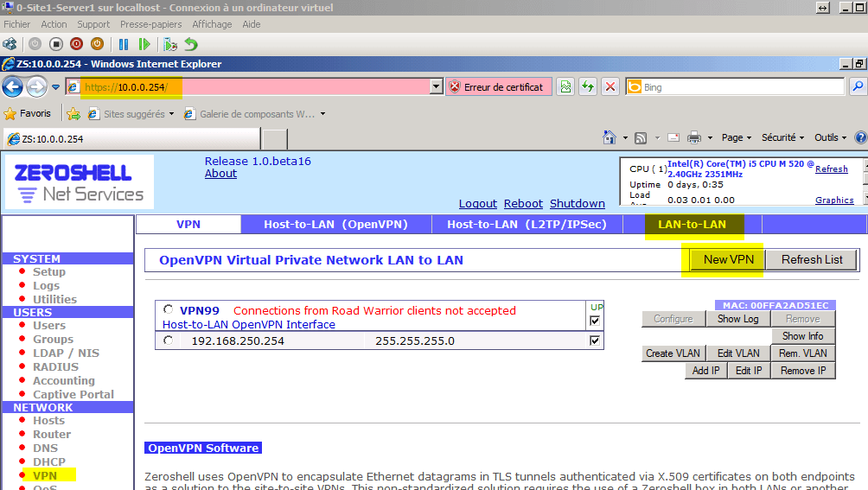Click the Create VLAN button
Screen dimensions: 868x490
coord(673,353)
